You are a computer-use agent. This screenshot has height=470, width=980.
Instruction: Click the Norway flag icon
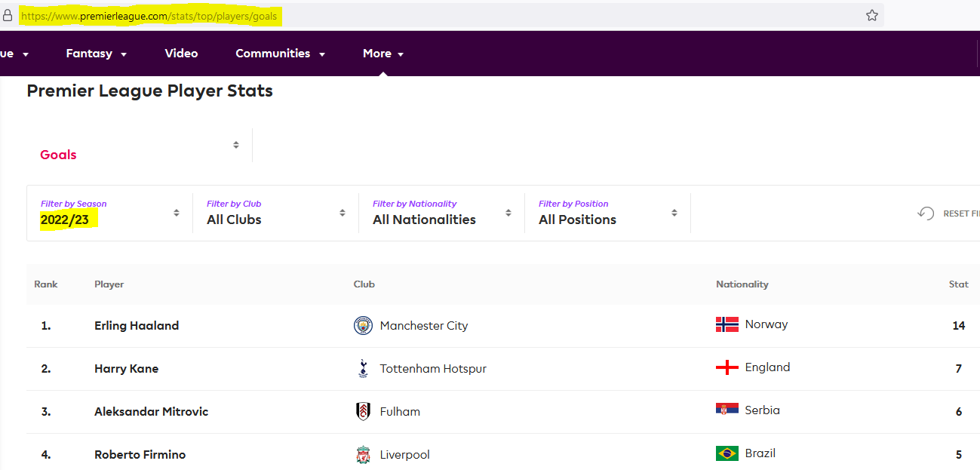tap(727, 324)
